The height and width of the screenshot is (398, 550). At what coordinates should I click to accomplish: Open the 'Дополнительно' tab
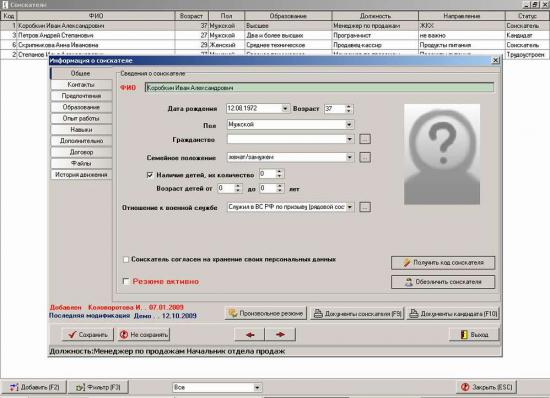(81, 141)
